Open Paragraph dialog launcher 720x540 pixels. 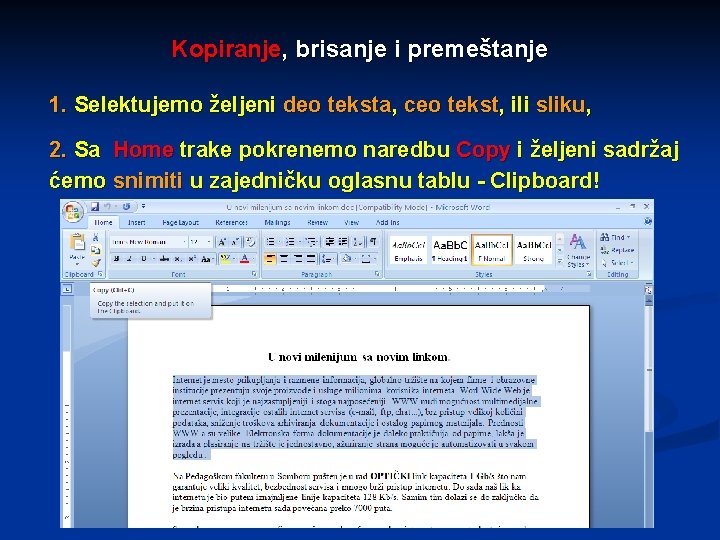click(377, 274)
